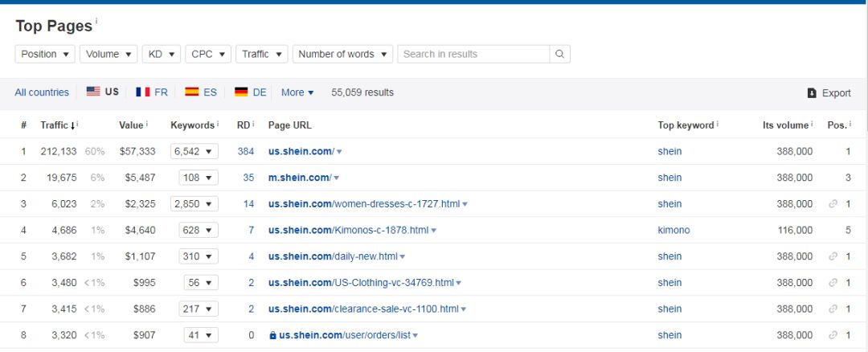The width and height of the screenshot is (868, 352).
Task: Click info icon beside Its volume header
Action: tap(812, 125)
